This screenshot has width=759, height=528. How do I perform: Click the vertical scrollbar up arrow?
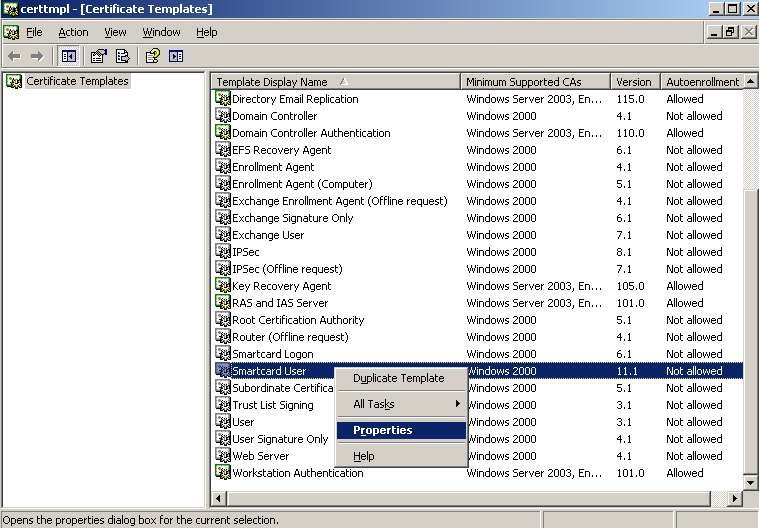click(x=750, y=81)
